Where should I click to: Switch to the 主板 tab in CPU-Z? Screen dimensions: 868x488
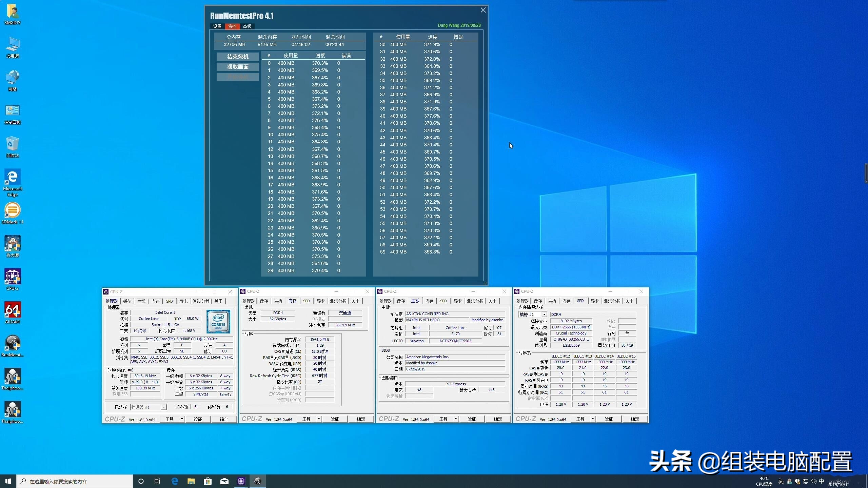coord(141,301)
